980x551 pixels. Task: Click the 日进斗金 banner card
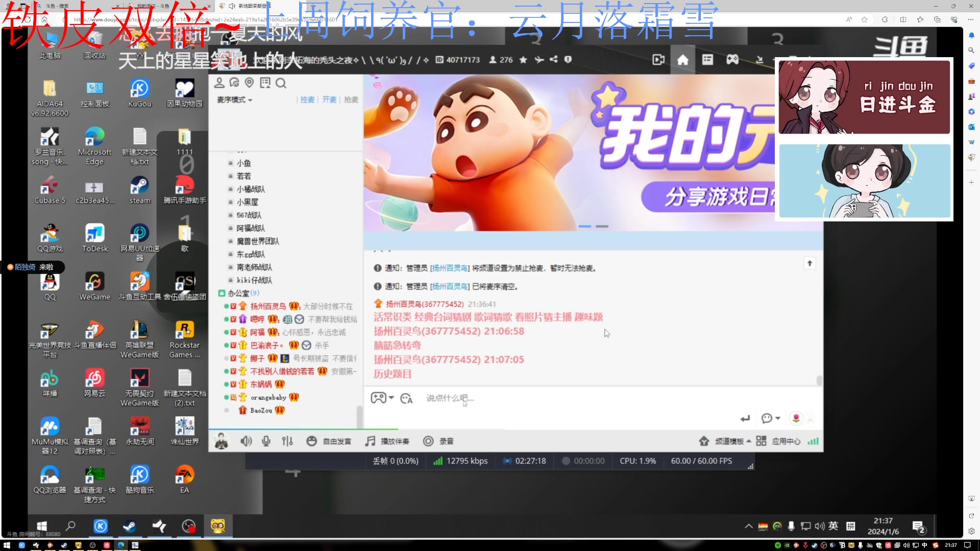864,97
